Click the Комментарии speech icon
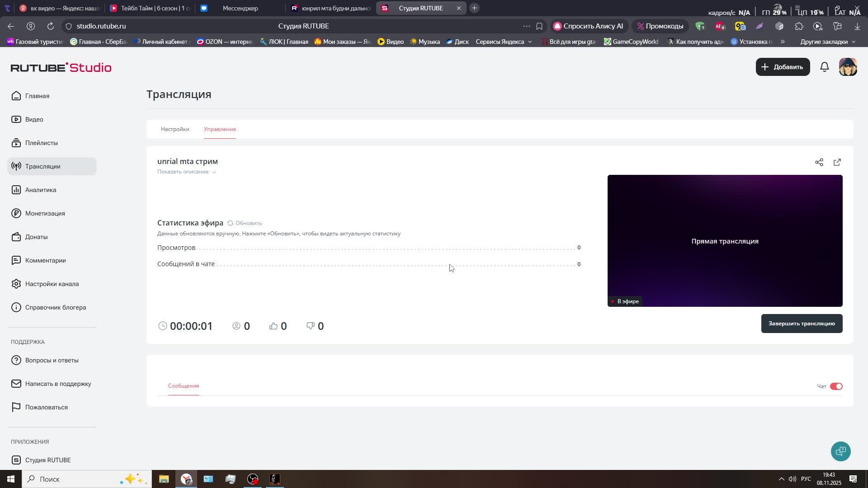This screenshot has height=488, width=868. point(16,260)
